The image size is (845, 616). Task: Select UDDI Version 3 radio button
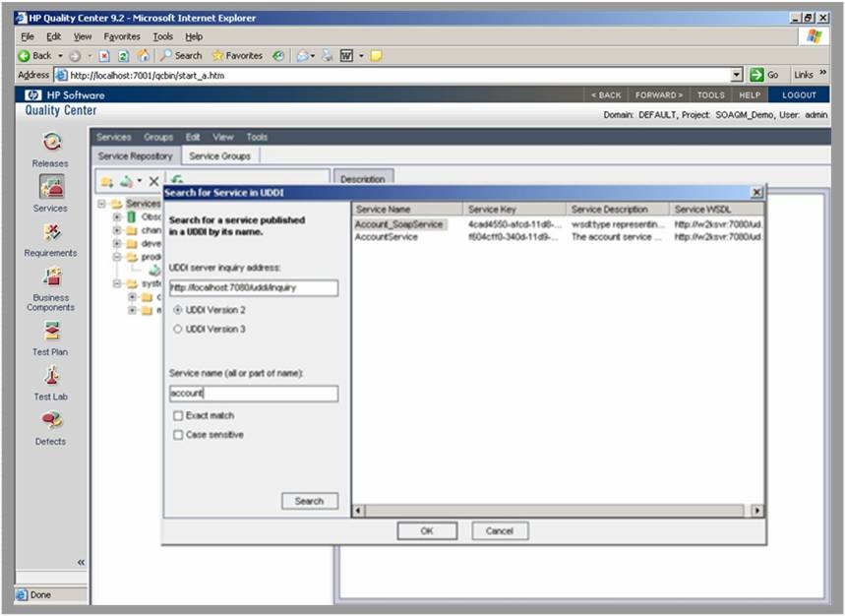click(178, 330)
